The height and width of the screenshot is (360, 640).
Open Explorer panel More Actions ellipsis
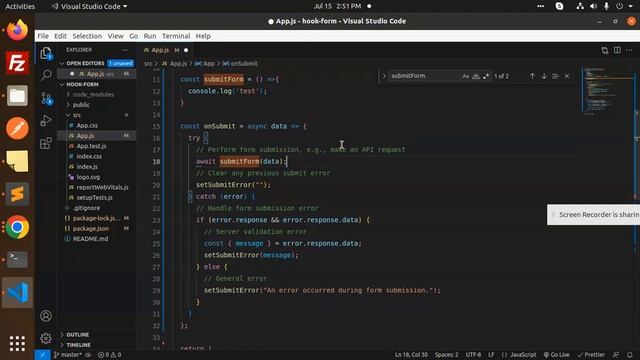point(125,50)
